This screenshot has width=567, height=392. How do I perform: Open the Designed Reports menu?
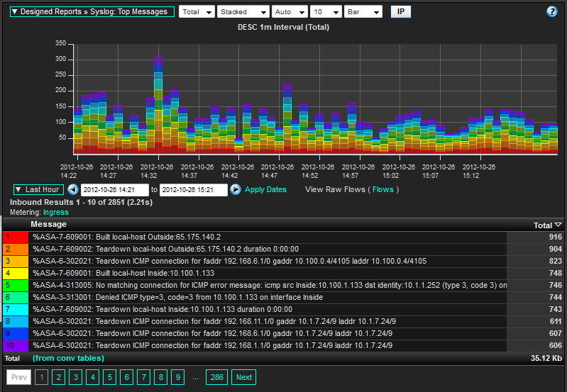(92, 12)
